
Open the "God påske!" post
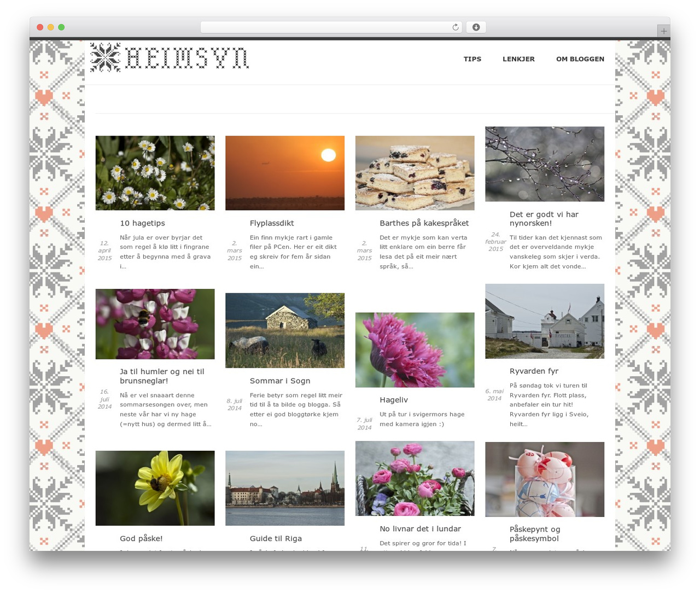point(141,538)
